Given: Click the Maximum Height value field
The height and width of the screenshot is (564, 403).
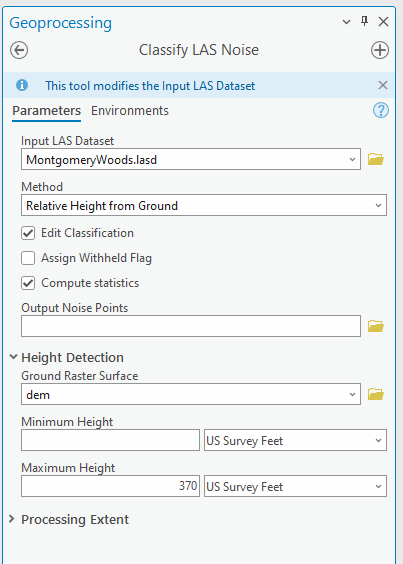Looking at the screenshot, I should click(x=110, y=486).
